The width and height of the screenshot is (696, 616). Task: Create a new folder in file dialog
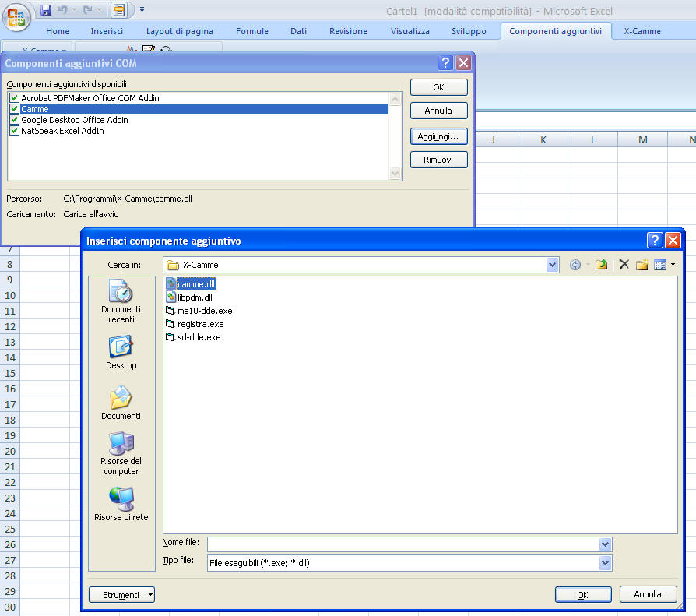pyautogui.click(x=642, y=265)
